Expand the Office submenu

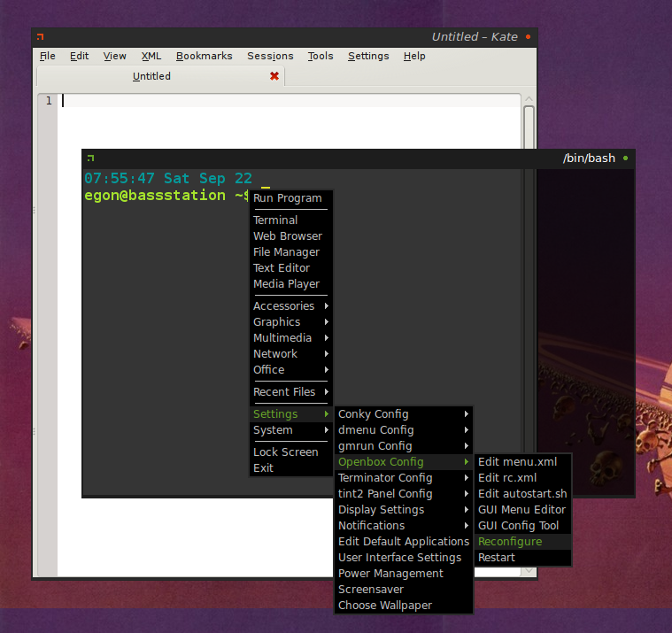click(x=290, y=369)
